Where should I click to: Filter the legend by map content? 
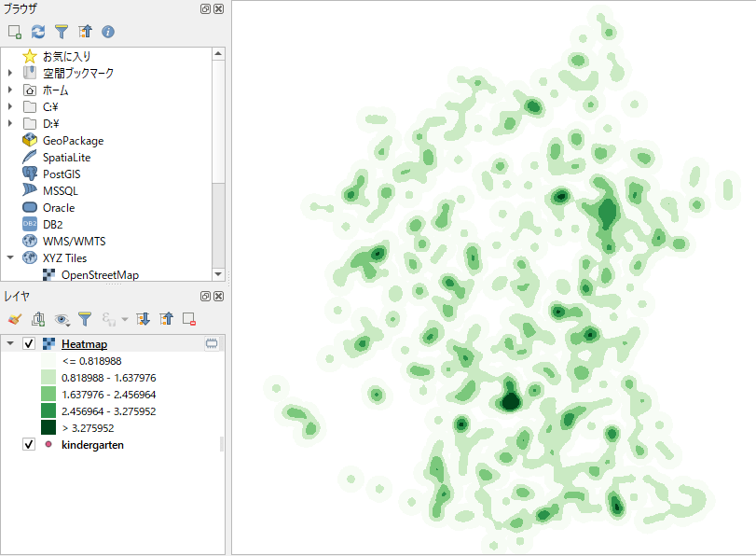click(x=85, y=319)
